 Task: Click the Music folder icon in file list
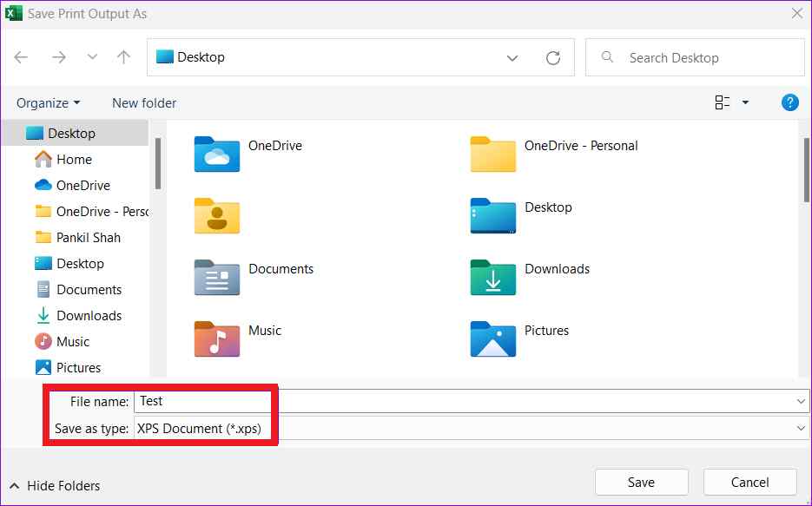pyautogui.click(x=217, y=338)
